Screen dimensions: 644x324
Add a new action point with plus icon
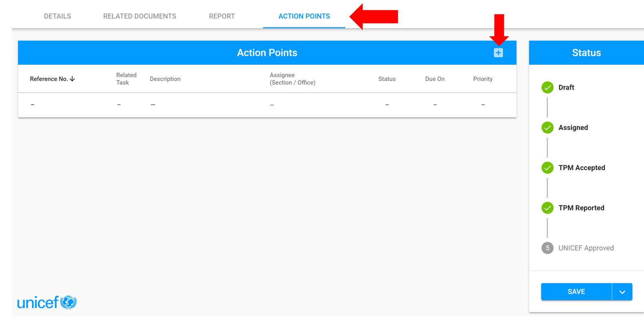point(498,53)
